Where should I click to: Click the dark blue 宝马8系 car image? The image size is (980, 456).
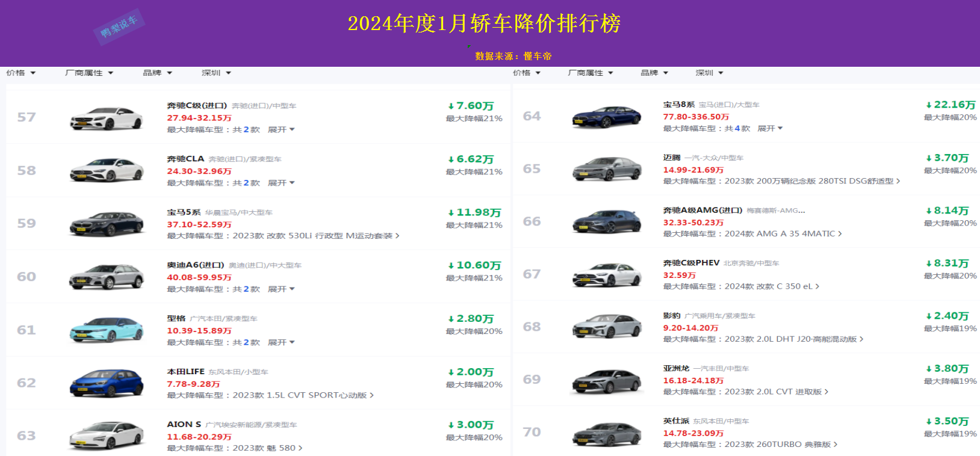point(606,117)
